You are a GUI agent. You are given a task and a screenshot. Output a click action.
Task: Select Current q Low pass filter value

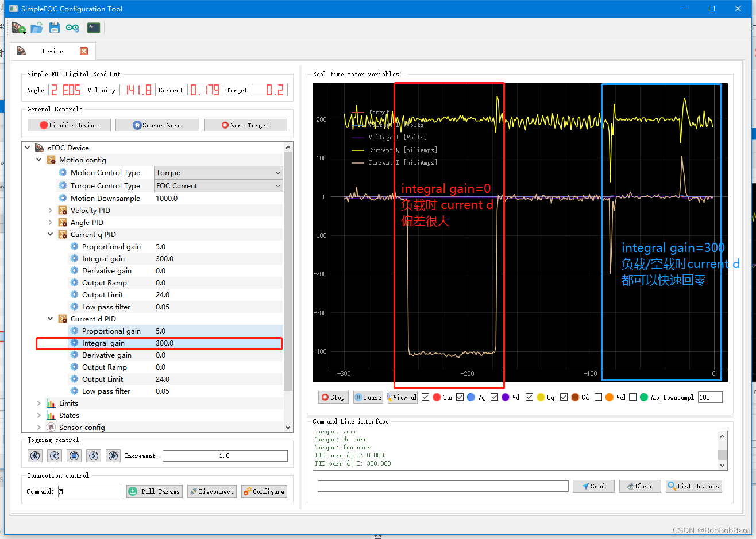click(x=163, y=307)
